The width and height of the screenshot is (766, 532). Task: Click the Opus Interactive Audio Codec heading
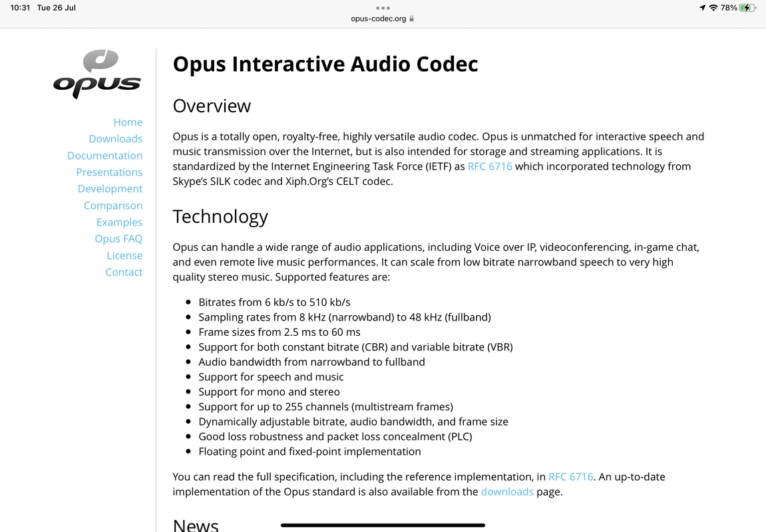coord(325,64)
